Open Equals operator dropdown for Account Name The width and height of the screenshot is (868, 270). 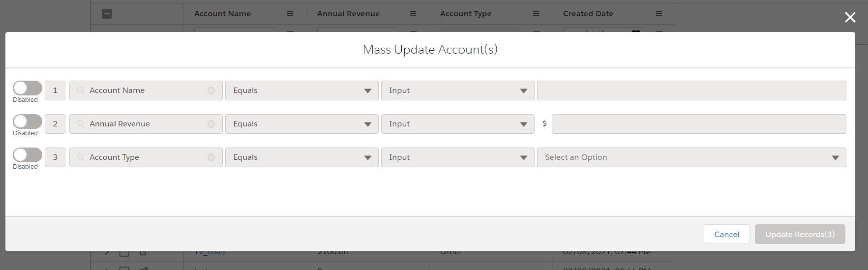301,90
